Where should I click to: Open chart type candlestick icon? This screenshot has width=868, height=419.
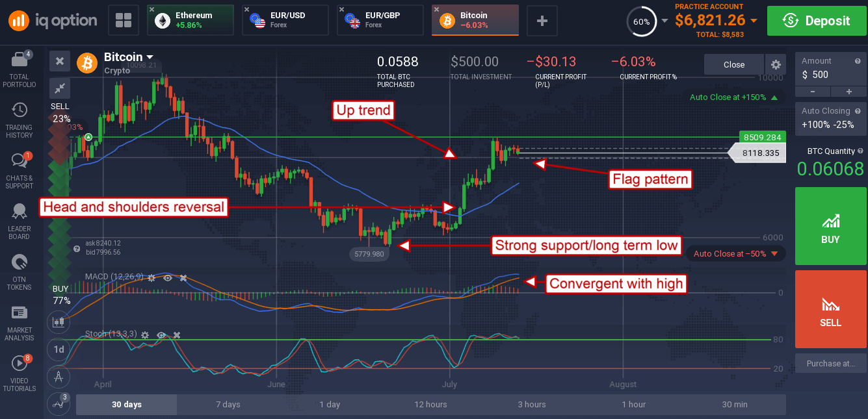pyautogui.click(x=59, y=321)
